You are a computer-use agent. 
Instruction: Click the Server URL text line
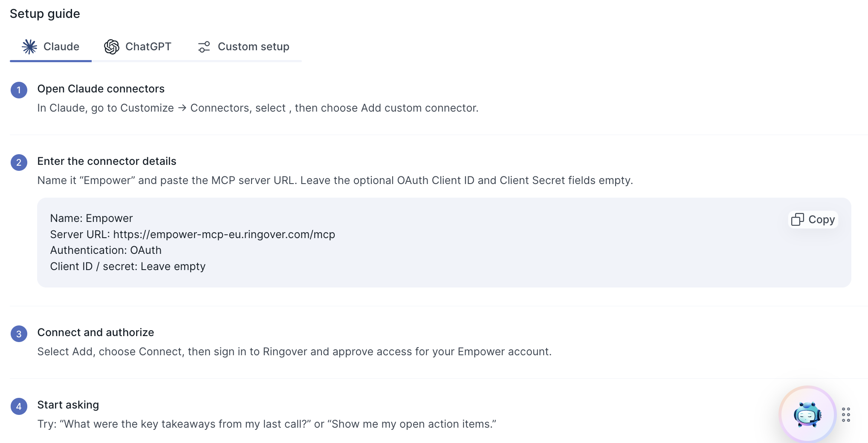tap(193, 234)
